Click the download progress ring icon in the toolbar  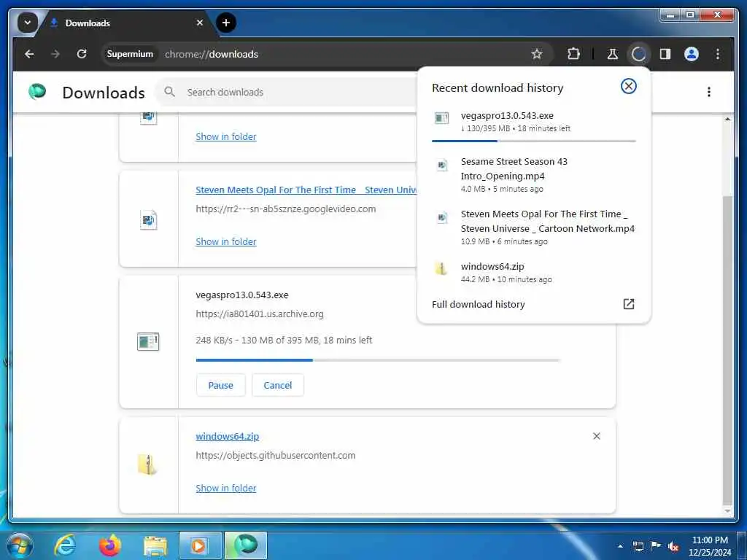[x=638, y=54]
